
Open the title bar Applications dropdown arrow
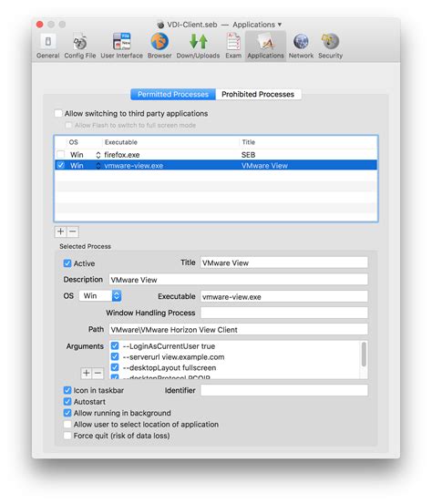(279, 25)
